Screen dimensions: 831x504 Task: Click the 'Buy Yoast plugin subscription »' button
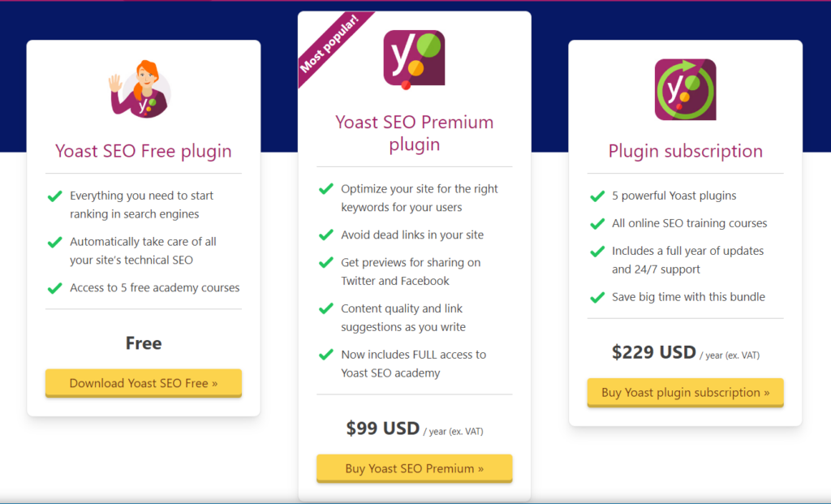pyautogui.click(x=685, y=392)
